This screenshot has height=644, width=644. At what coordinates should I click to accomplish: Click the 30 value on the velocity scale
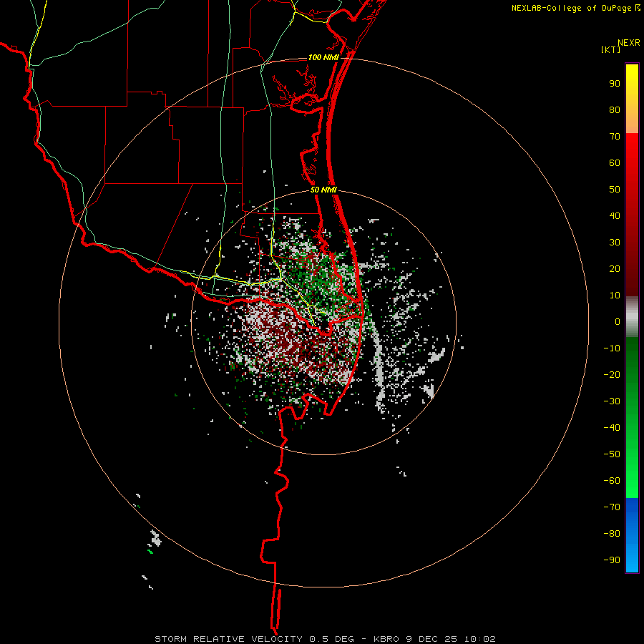(x=615, y=243)
